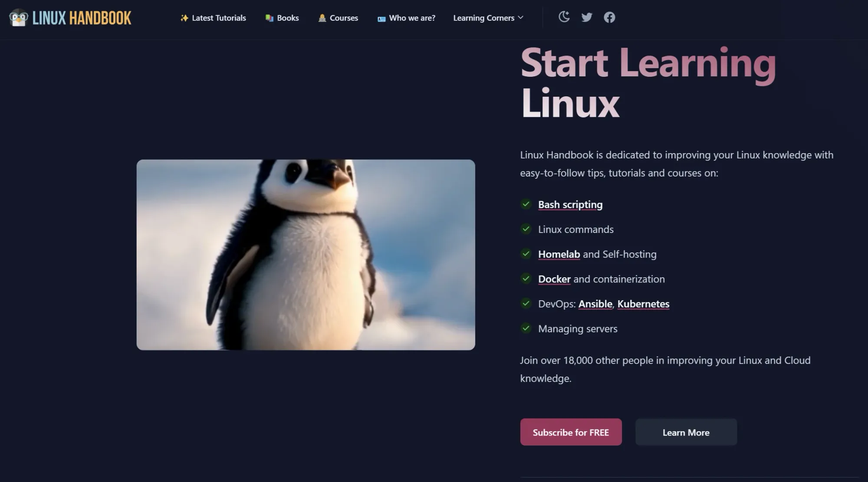Screen dimensions: 868x482
Task: Open Facebook social media icon link
Action: point(609,16)
